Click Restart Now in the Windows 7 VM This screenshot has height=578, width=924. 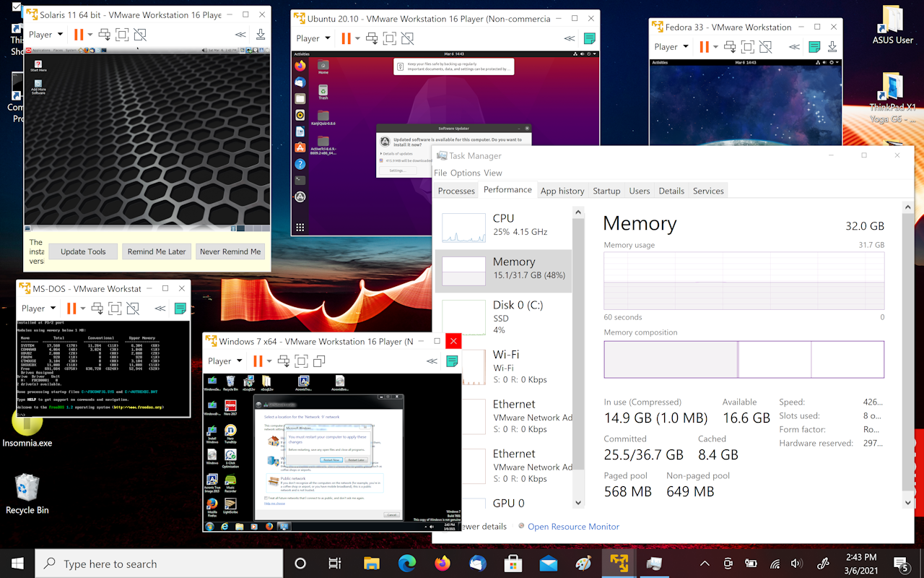pyautogui.click(x=331, y=460)
